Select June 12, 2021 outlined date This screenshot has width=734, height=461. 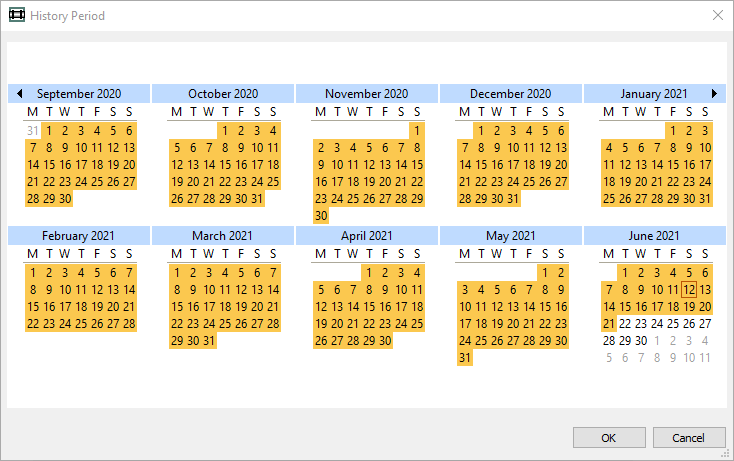689,290
